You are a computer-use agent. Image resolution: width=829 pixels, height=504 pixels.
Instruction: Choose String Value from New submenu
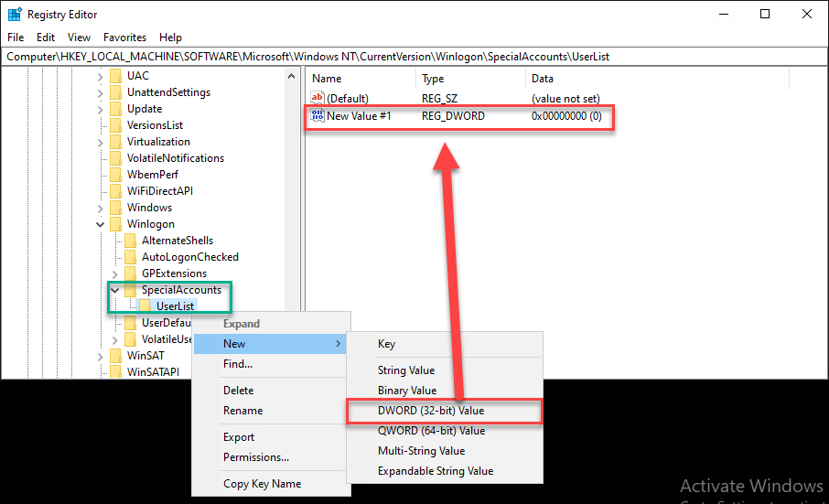(x=406, y=370)
